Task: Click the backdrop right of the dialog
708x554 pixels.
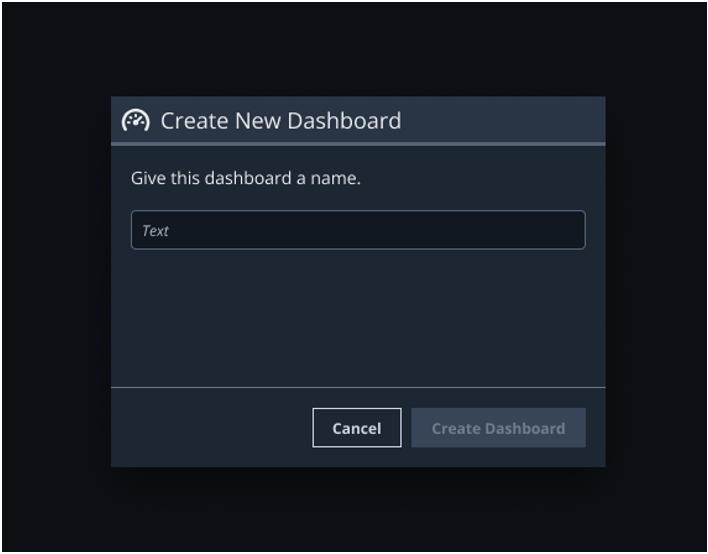Action: 656,280
